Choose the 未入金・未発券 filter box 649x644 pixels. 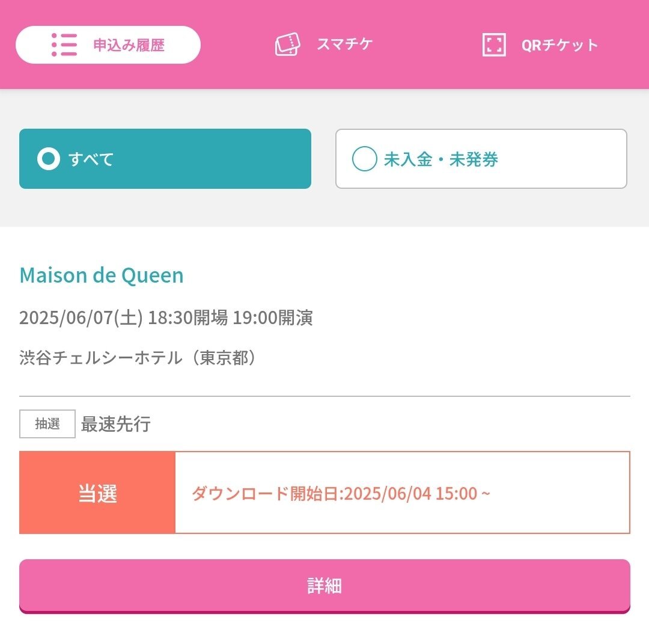click(x=481, y=159)
